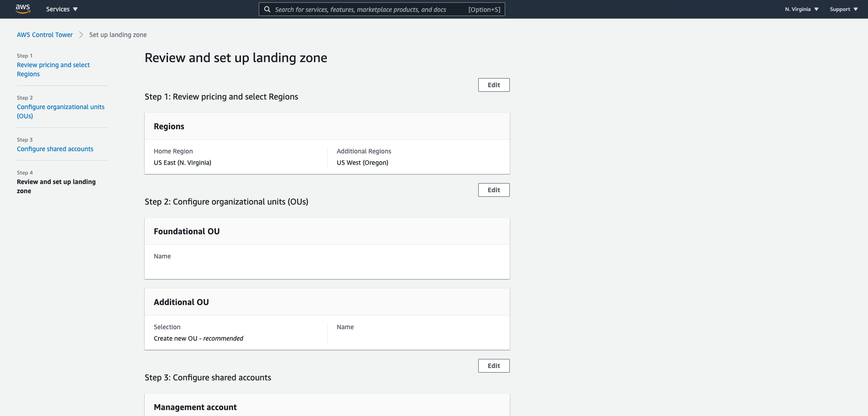Click the US West (Oregon) additional region value

click(x=362, y=163)
